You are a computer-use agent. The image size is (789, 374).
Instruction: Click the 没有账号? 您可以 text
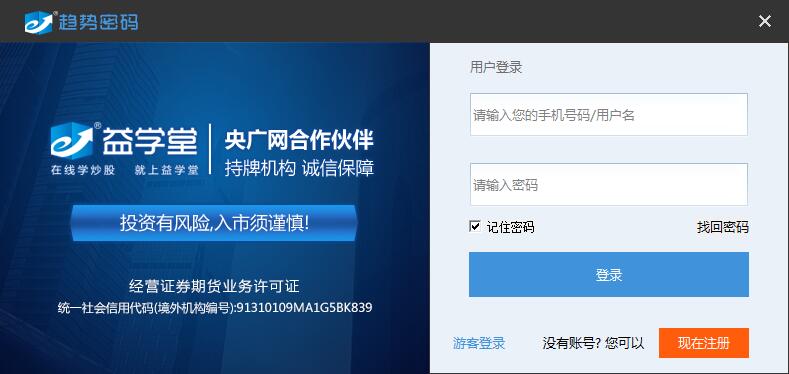(x=593, y=343)
